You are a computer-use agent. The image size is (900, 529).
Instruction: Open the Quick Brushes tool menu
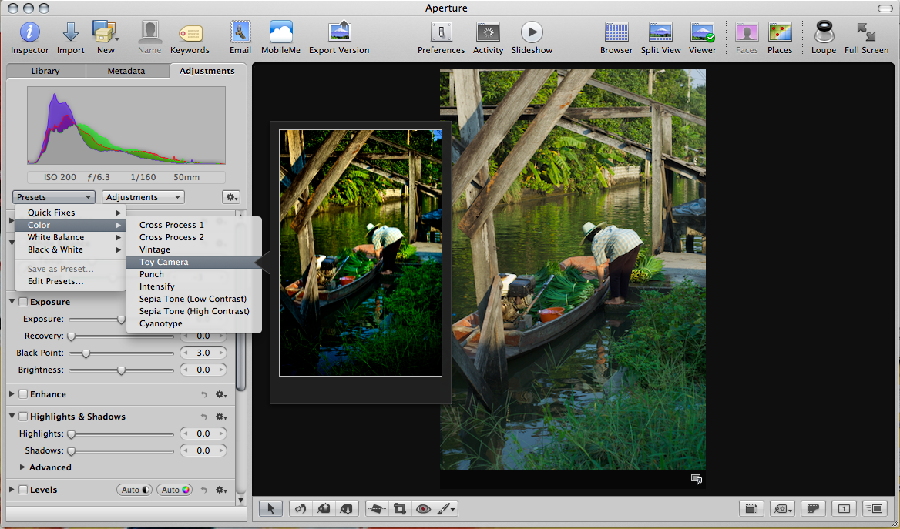click(x=447, y=508)
